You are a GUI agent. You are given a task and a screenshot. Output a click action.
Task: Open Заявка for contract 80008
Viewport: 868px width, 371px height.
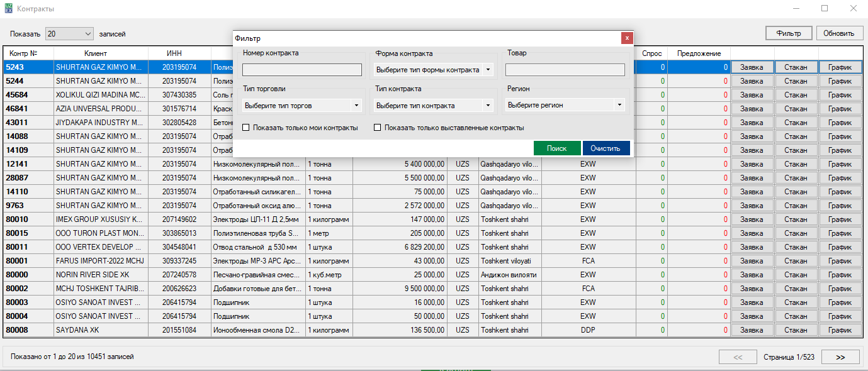[x=752, y=330]
